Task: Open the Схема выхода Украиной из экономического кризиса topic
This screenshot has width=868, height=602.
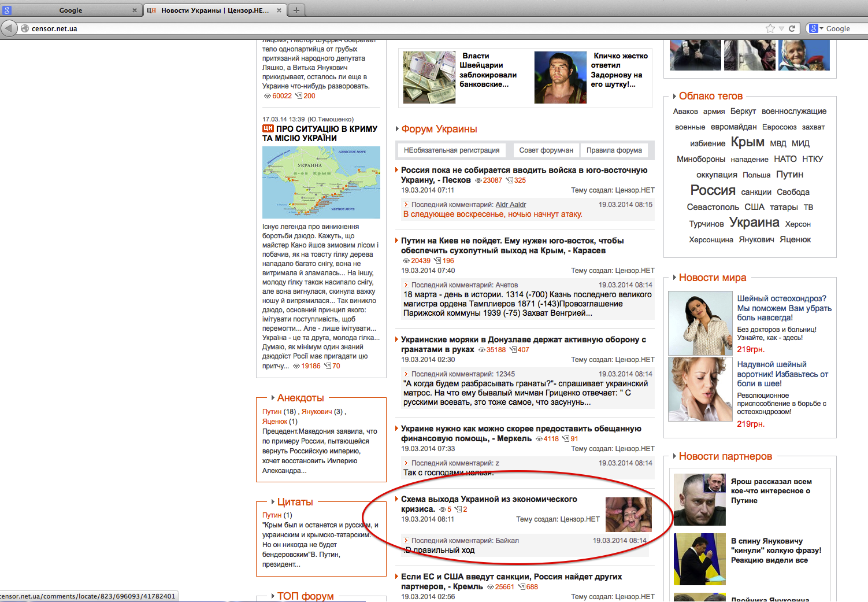Action: click(x=489, y=504)
